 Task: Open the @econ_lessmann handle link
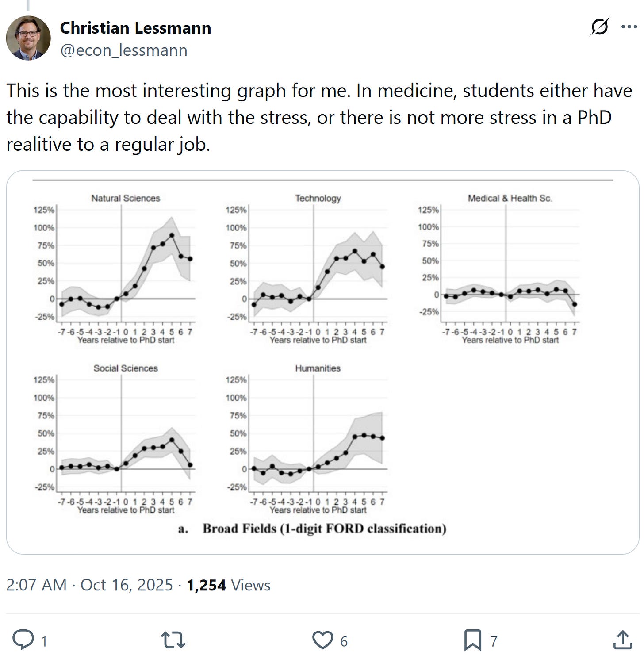point(124,50)
